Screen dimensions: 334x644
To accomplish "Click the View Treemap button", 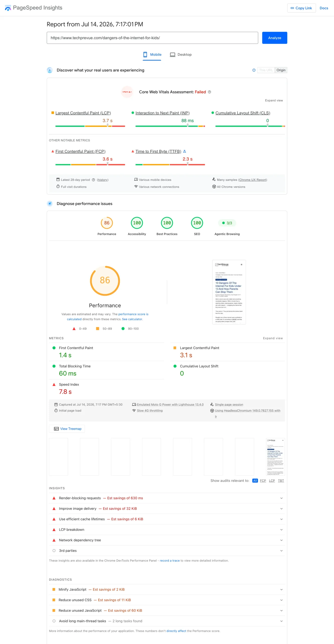I will pyautogui.click(x=67, y=429).
